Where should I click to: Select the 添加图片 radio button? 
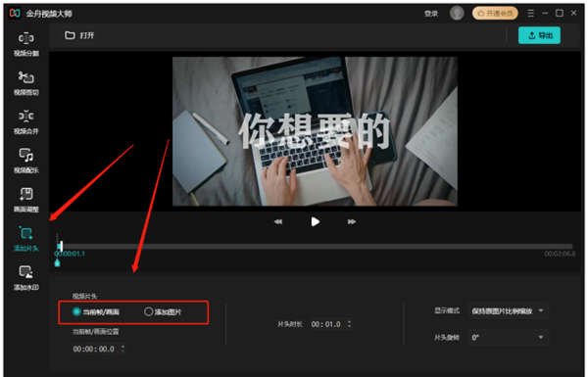click(163, 311)
